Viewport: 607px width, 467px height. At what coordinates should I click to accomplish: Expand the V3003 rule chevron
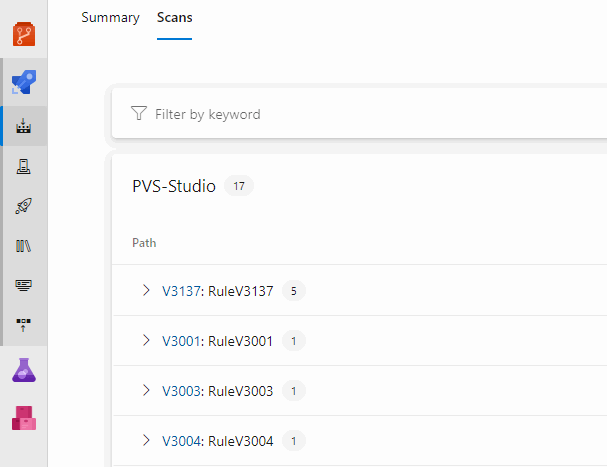146,391
